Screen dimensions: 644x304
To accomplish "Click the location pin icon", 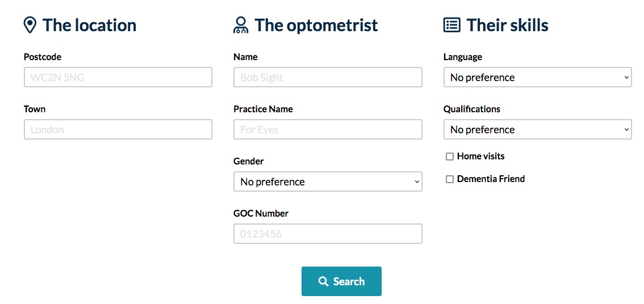I will tap(30, 25).
